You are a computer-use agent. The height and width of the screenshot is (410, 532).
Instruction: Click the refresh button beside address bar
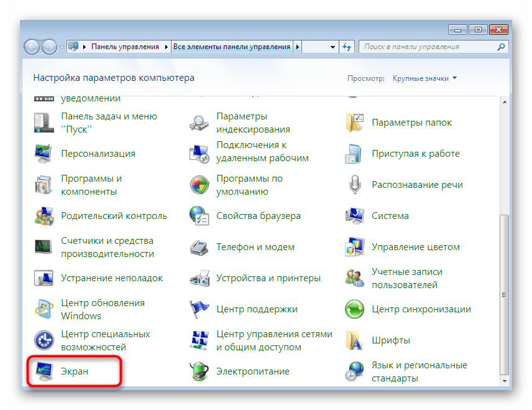coord(346,47)
